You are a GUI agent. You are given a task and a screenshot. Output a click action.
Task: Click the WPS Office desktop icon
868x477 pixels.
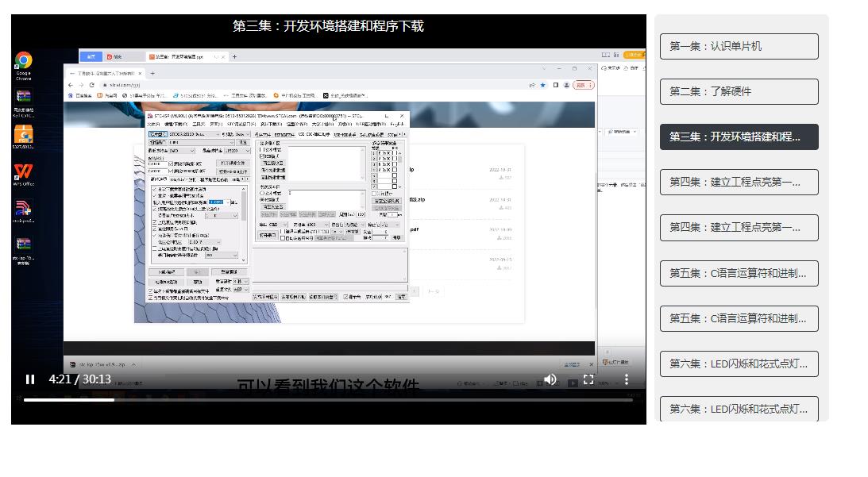tap(24, 173)
